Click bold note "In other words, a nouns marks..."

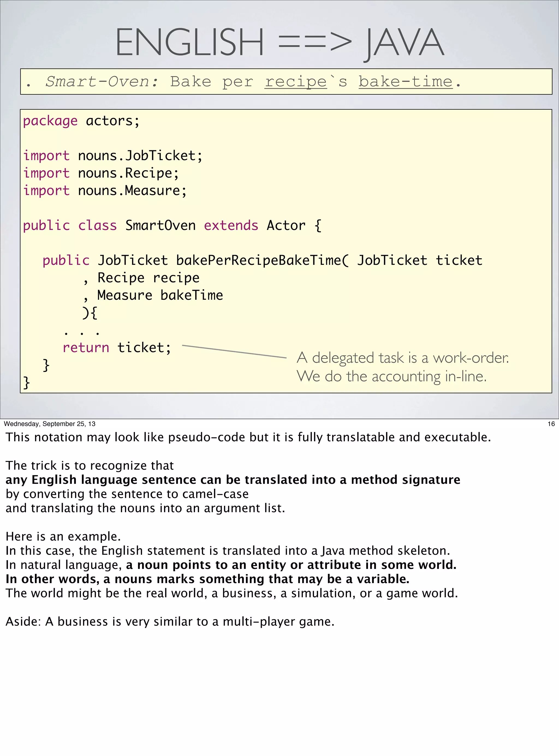[207, 579]
